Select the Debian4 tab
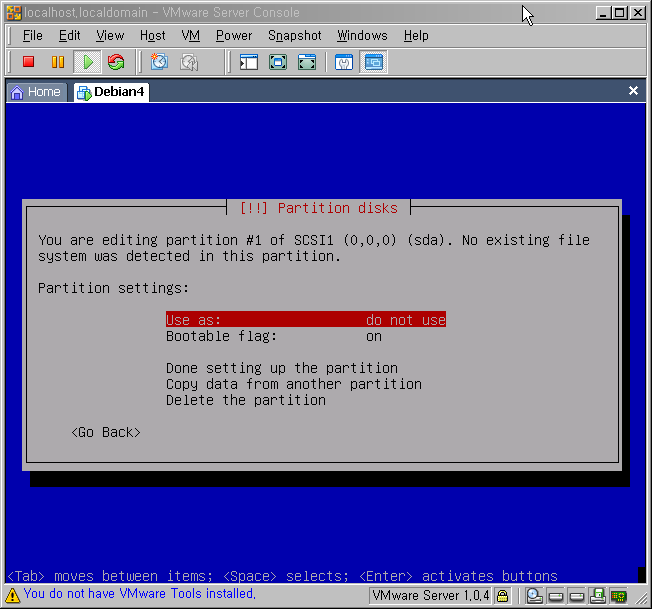Viewport: 652px width, 609px height. coord(111,92)
